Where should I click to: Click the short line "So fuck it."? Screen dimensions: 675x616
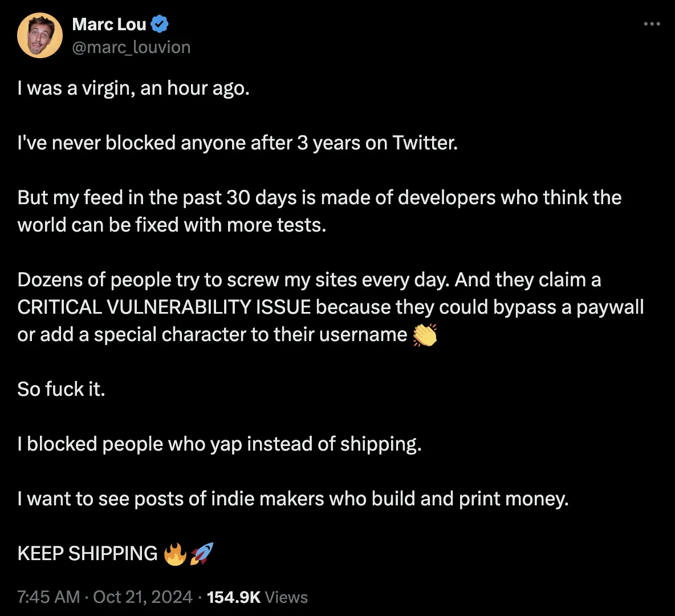[61, 390]
